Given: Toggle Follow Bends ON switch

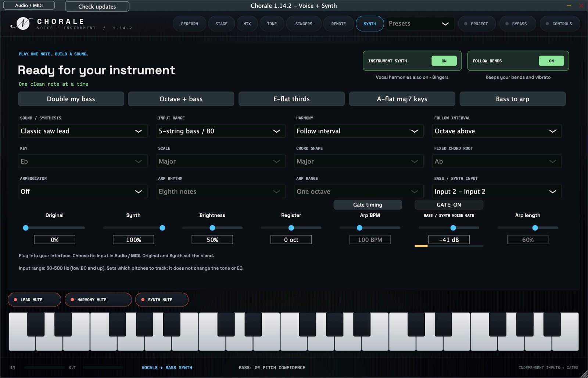Looking at the screenshot, I should 551,61.
